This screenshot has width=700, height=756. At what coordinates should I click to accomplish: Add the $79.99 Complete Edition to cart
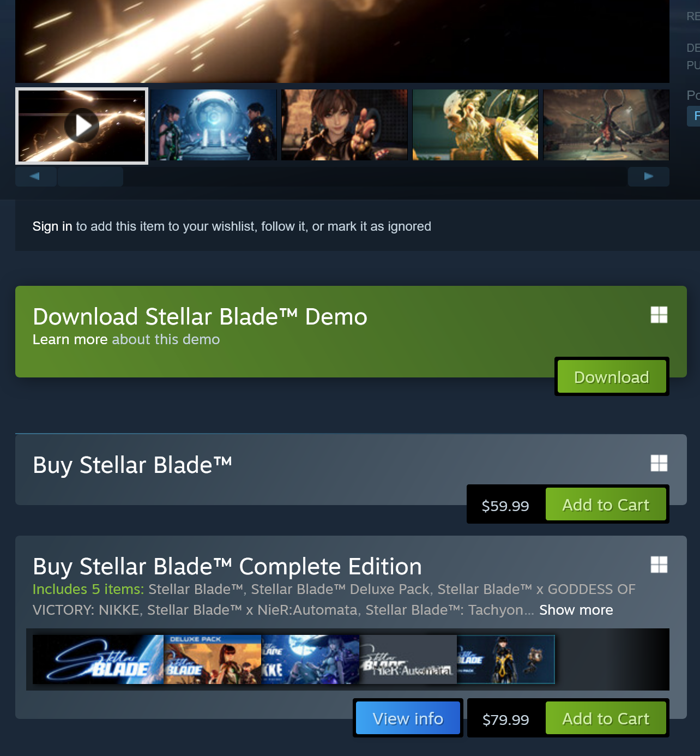click(x=606, y=718)
